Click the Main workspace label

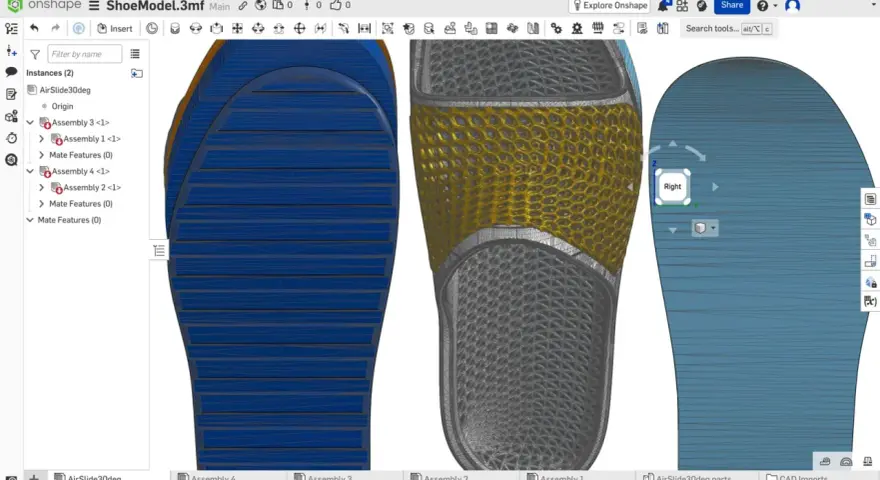click(219, 6)
